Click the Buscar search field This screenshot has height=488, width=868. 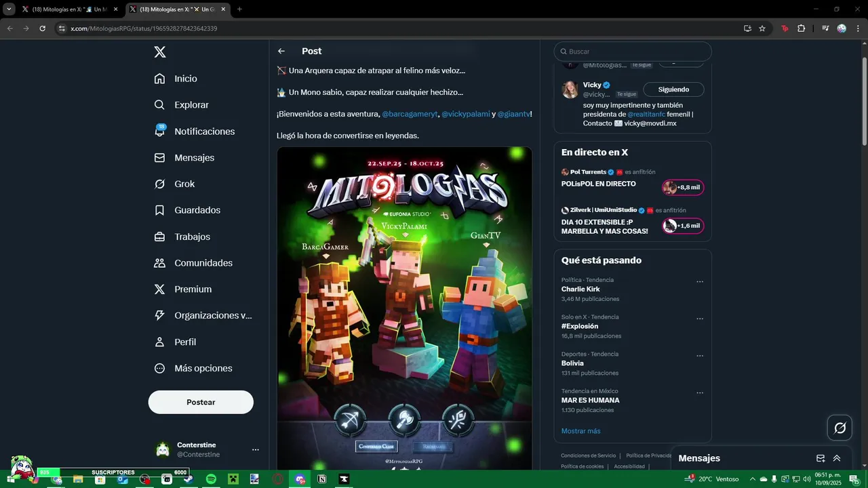click(633, 52)
